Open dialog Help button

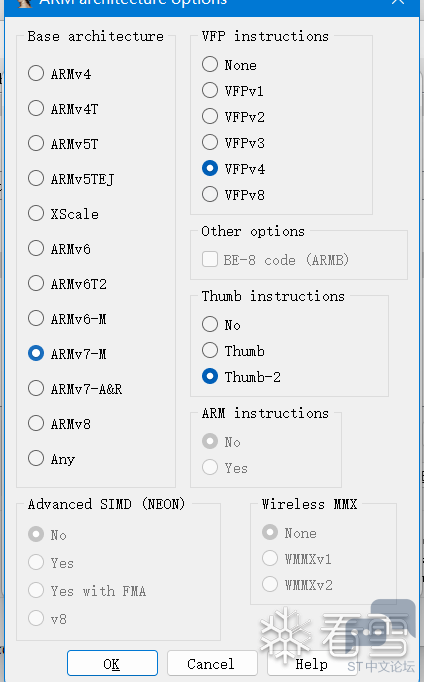[x=311, y=663]
